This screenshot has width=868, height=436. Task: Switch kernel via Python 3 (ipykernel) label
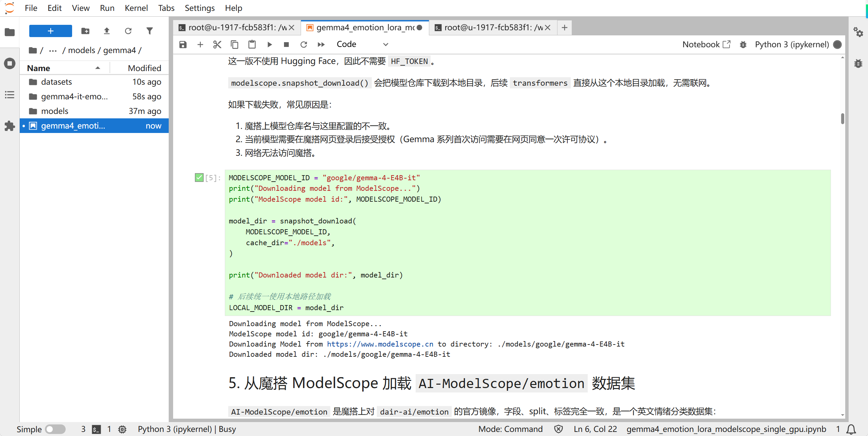[x=792, y=45]
